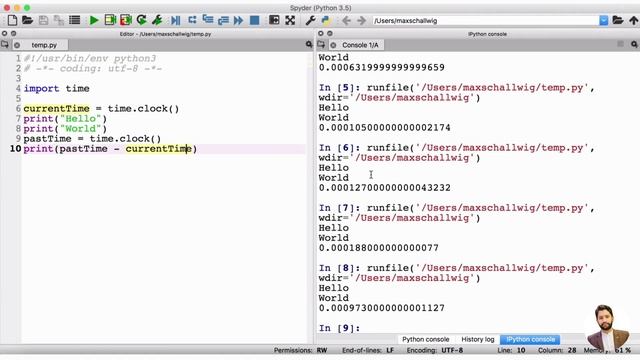Screen dimensions: 640x360
Task: Select the temp.py editor tab
Action: pyautogui.click(x=44, y=45)
